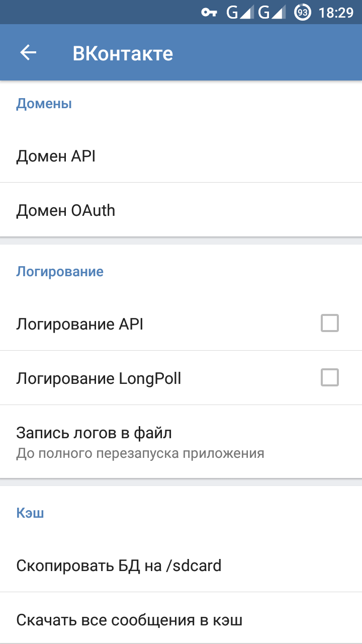Tap the back arrow icon
Screen dimensions: 362x644
[28, 52]
